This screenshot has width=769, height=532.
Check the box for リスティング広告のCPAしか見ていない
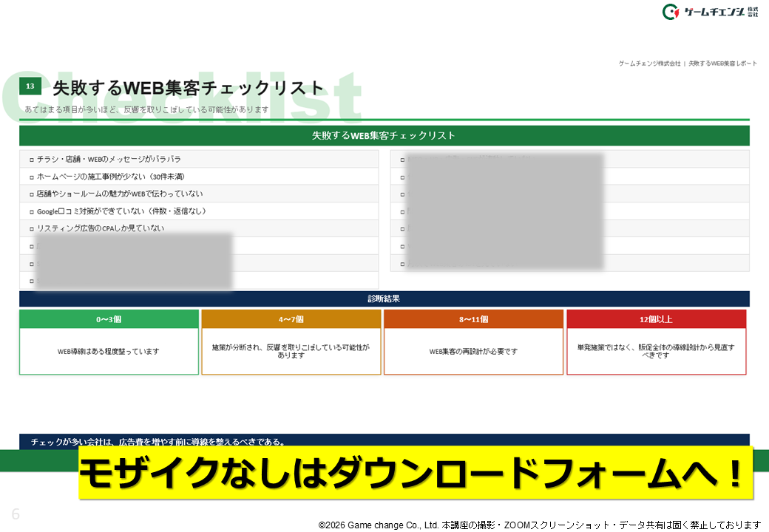pos(32,229)
